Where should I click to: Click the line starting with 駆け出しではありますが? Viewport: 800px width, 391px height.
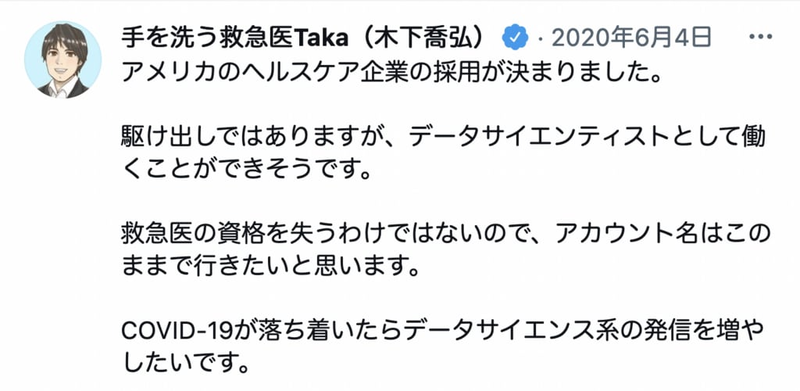(443, 137)
